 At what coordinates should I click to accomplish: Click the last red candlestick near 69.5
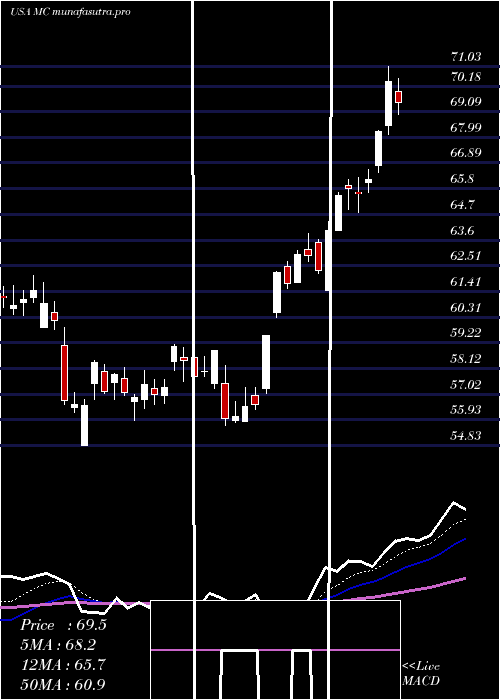[398, 96]
